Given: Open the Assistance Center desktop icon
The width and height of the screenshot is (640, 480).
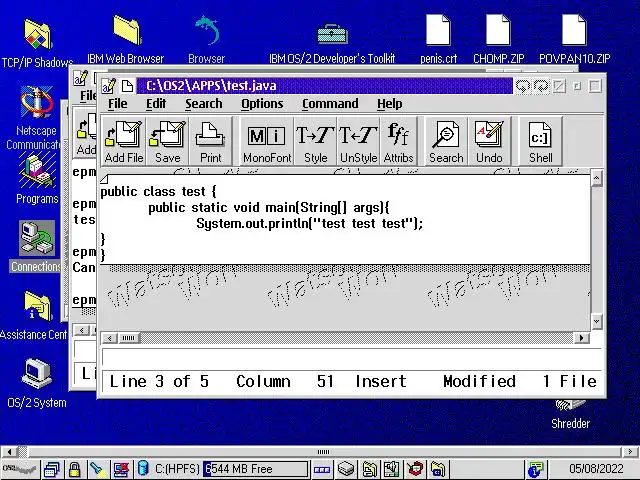Looking at the screenshot, I should point(38,306).
